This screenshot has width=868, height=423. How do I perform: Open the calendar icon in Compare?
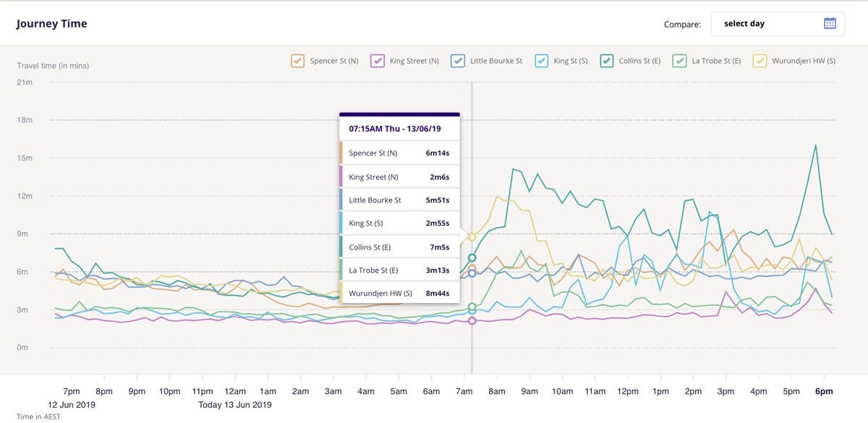click(x=830, y=23)
